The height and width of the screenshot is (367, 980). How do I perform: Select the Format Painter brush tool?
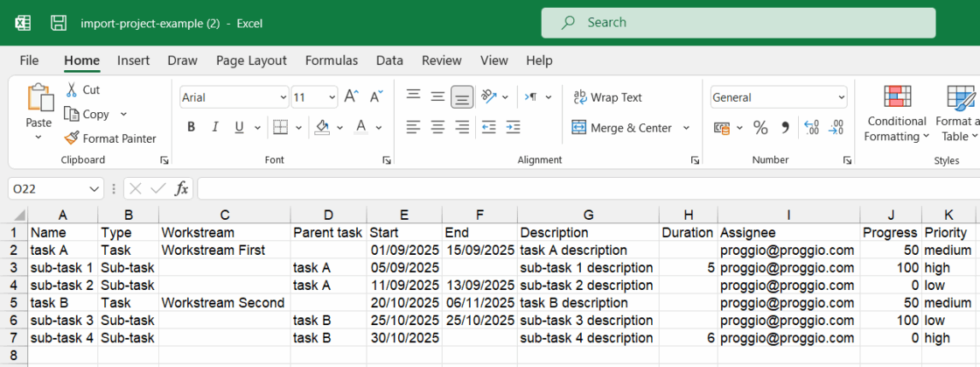point(73,138)
